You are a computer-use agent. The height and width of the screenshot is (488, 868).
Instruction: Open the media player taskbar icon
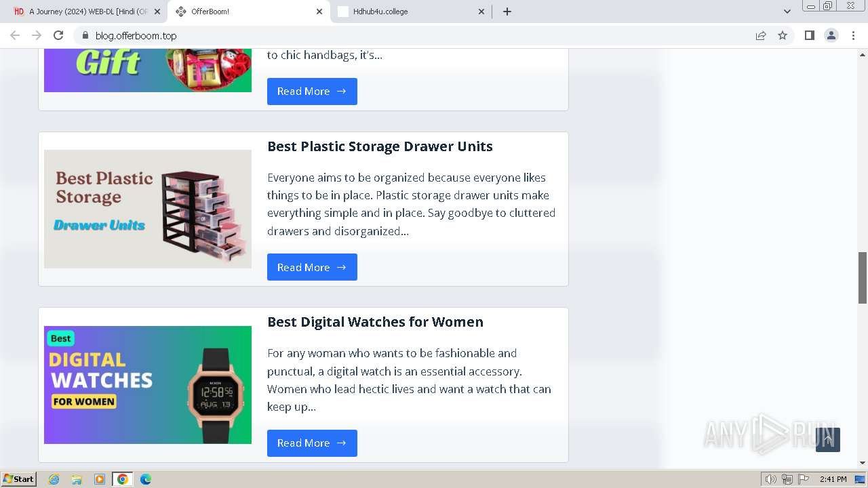point(100,479)
